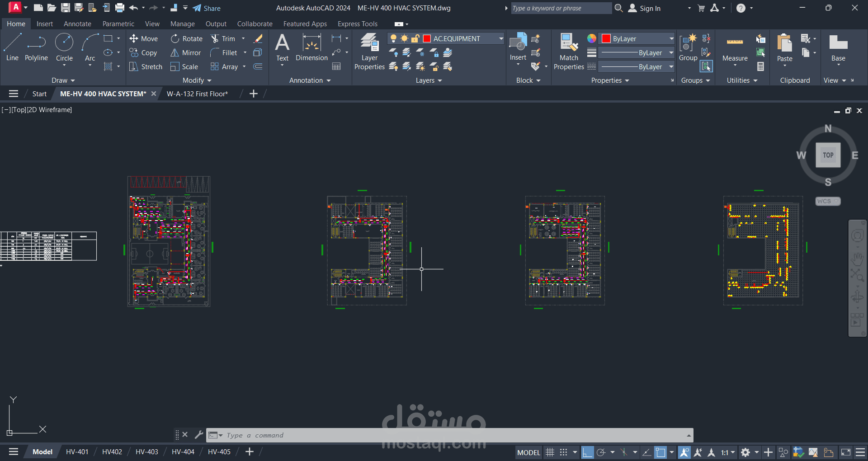
Task: Choose the Move command
Action: (x=143, y=39)
